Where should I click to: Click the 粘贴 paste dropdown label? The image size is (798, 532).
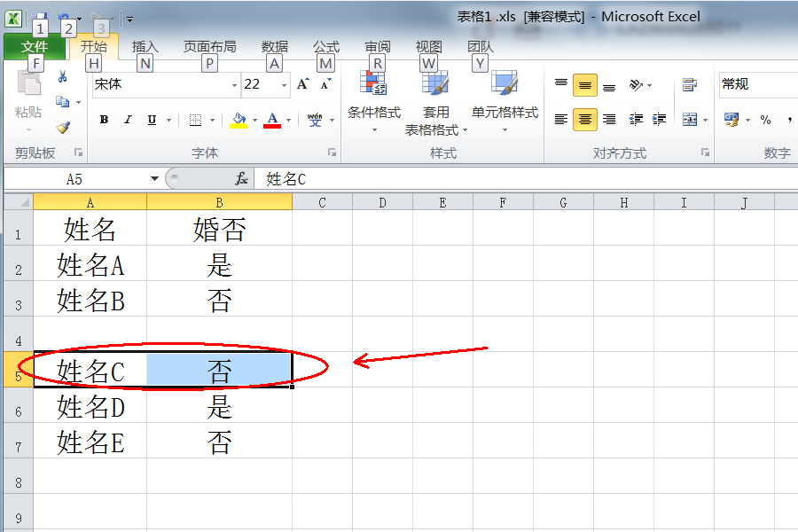[28, 117]
